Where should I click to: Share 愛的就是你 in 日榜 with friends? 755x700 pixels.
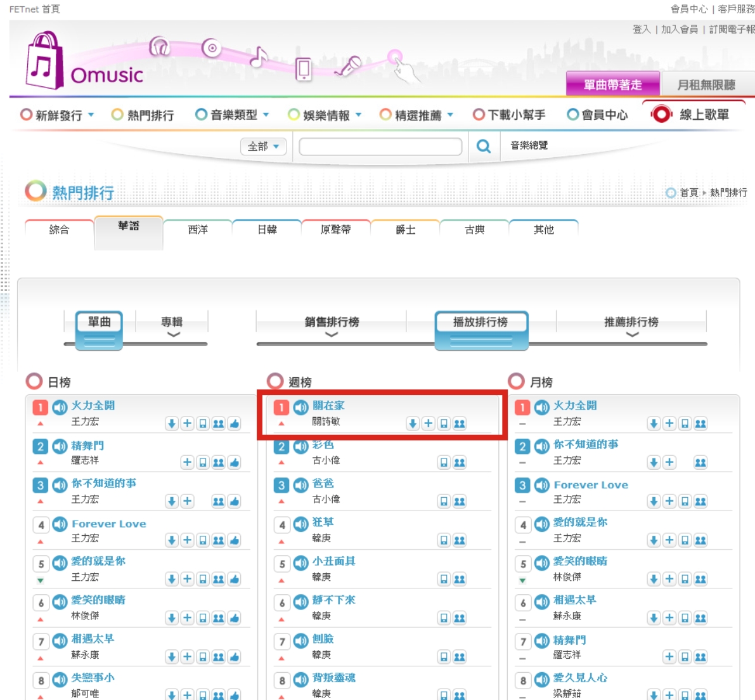[x=219, y=579]
